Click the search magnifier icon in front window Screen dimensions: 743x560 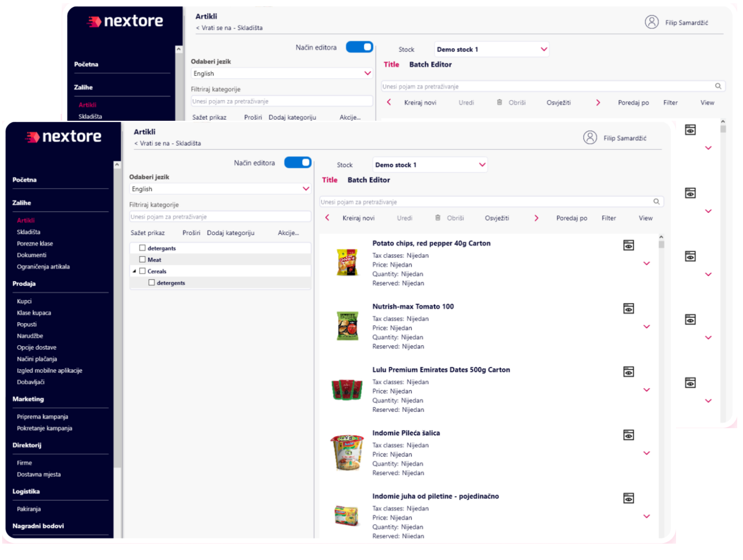tap(657, 201)
